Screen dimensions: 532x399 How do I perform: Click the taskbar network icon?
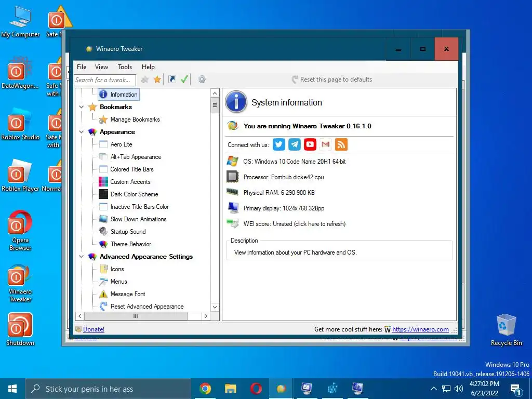(x=446, y=389)
